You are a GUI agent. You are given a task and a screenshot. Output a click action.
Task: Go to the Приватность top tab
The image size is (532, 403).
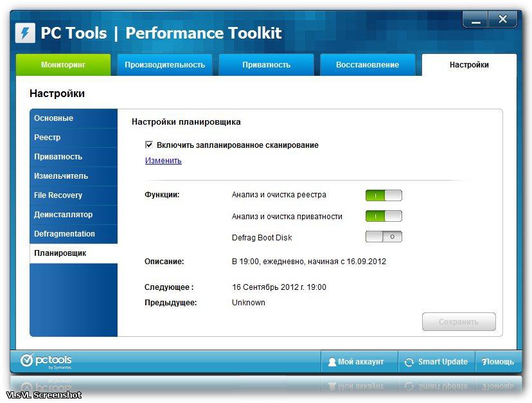click(x=266, y=65)
